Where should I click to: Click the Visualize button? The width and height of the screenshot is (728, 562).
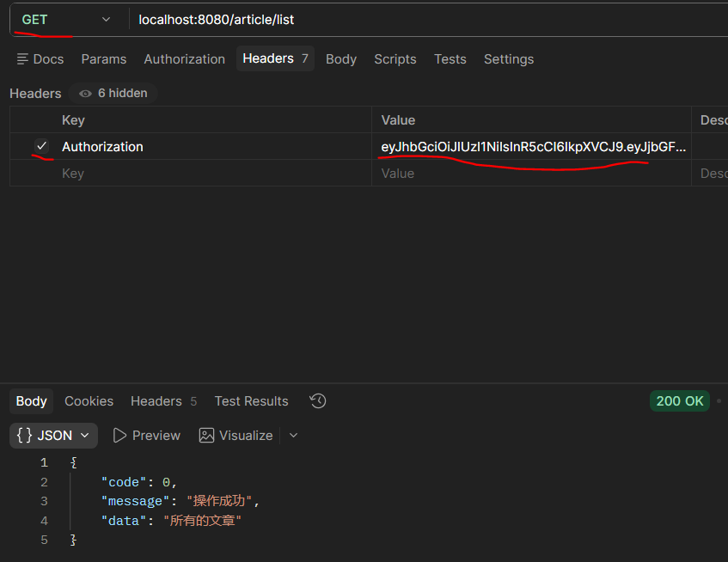point(236,436)
